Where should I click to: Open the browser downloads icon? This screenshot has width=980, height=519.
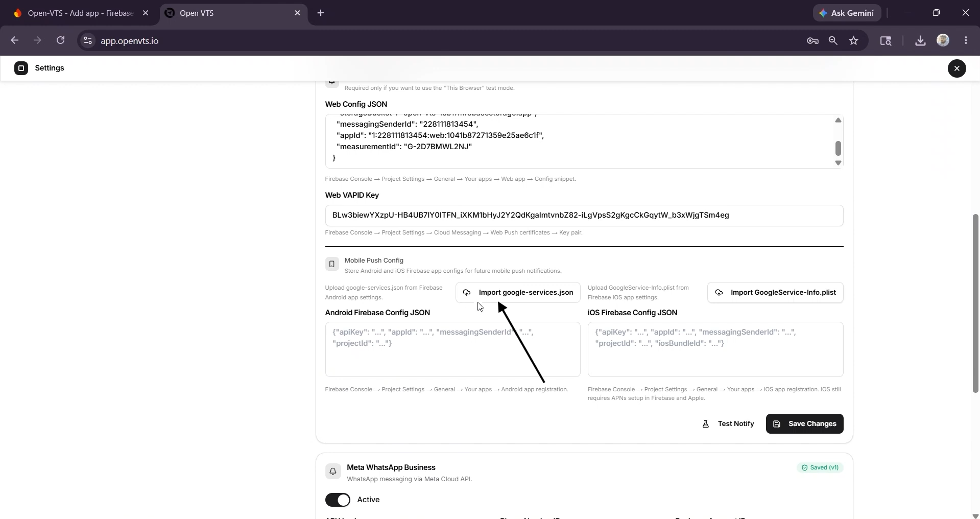[920, 41]
